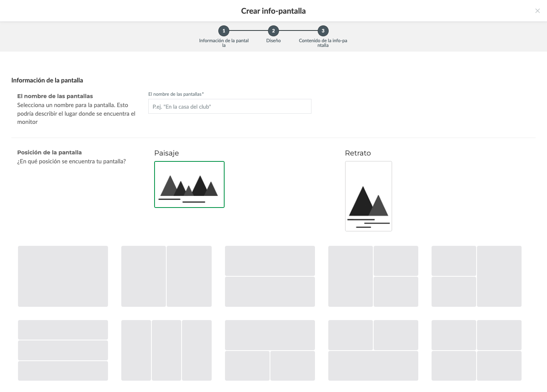The image size is (547, 392).
Task: Click the screen name input field
Action: coord(230,107)
